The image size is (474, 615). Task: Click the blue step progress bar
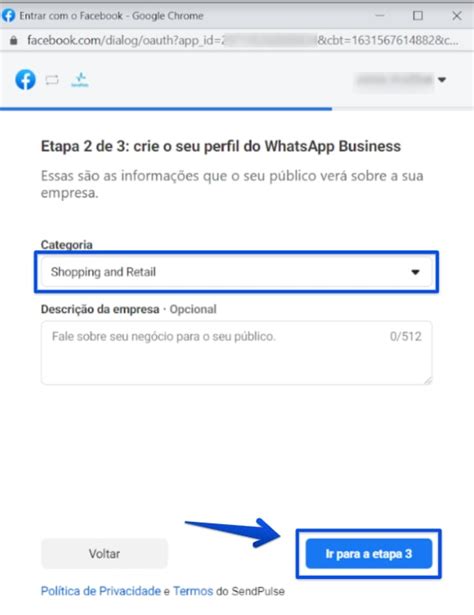166,109
